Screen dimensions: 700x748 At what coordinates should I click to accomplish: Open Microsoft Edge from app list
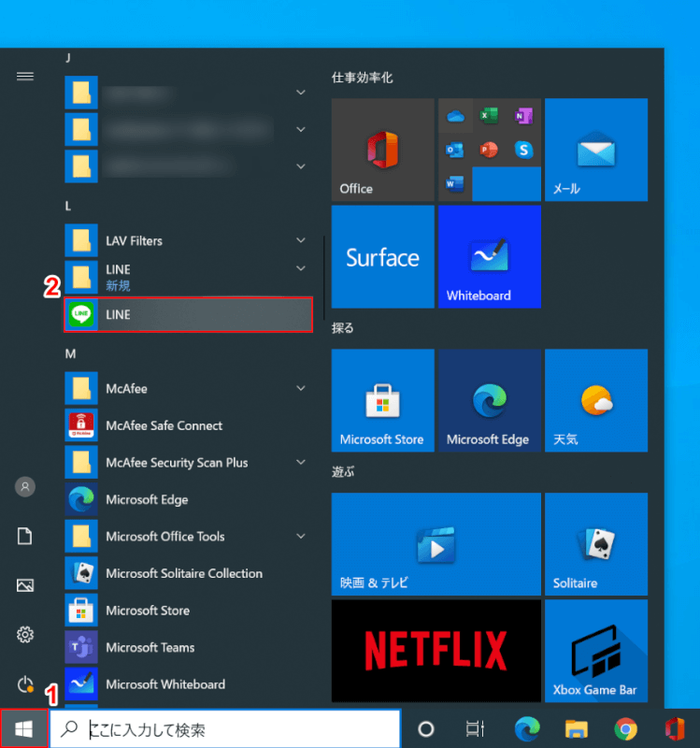(189, 499)
